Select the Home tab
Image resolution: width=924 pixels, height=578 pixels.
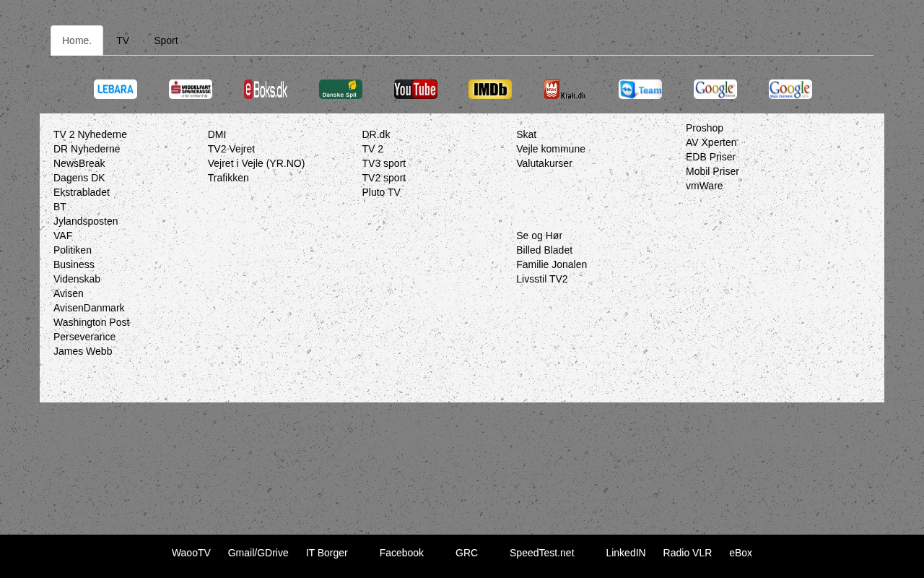coord(77,40)
